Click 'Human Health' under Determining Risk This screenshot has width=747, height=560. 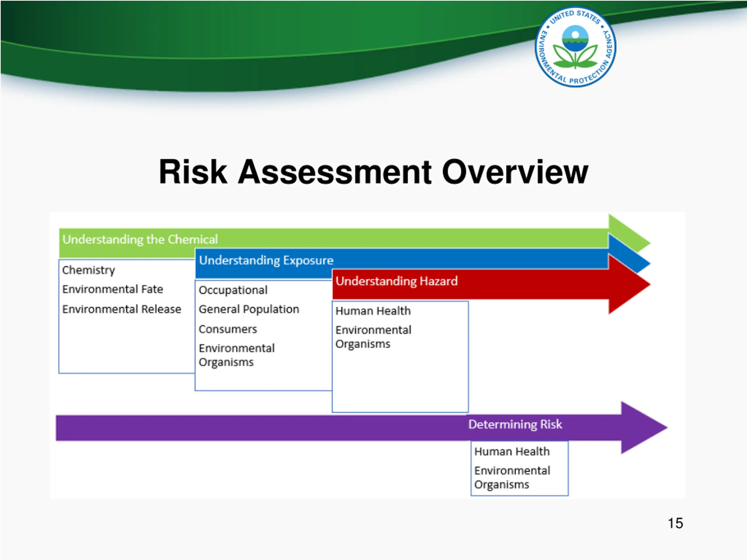[512, 452]
